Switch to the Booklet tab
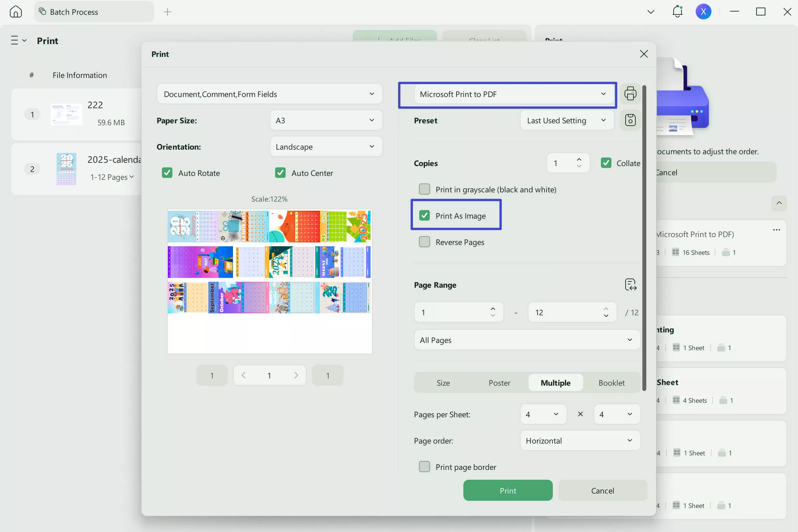This screenshot has width=798, height=532. (x=611, y=383)
